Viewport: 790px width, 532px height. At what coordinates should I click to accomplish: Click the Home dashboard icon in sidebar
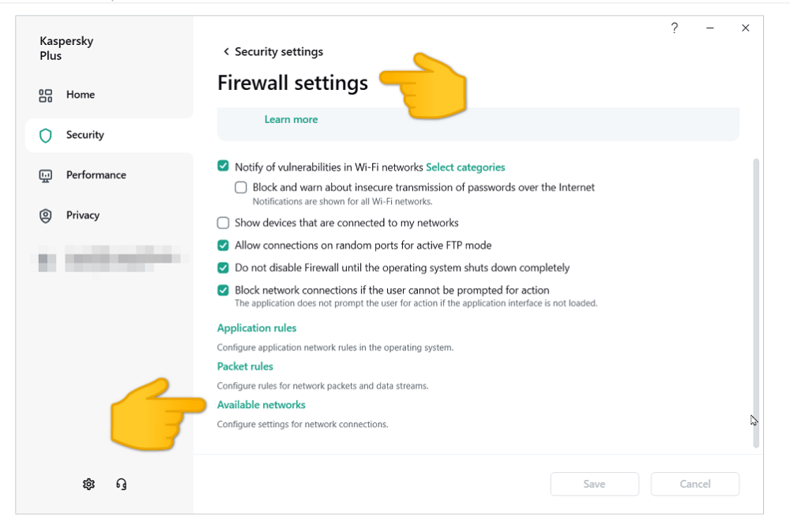pyautogui.click(x=46, y=96)
